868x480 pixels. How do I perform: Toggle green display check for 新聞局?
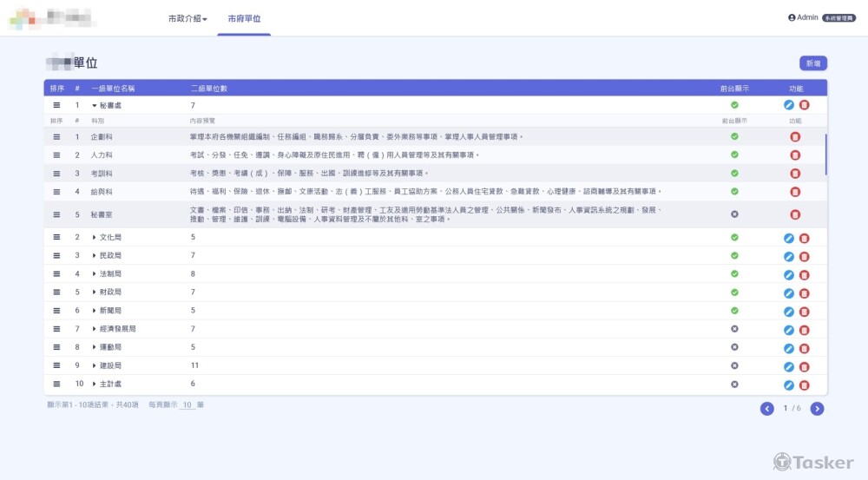734,311
